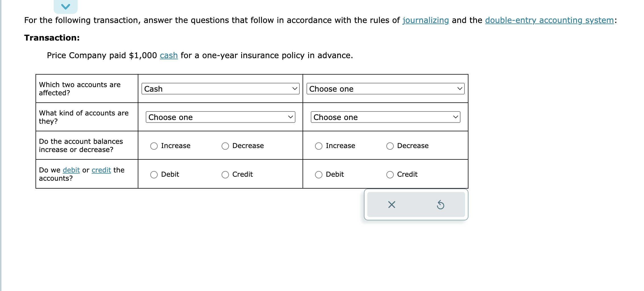
Task: Click the X cancel icon
Action: [x=391, y=205]
